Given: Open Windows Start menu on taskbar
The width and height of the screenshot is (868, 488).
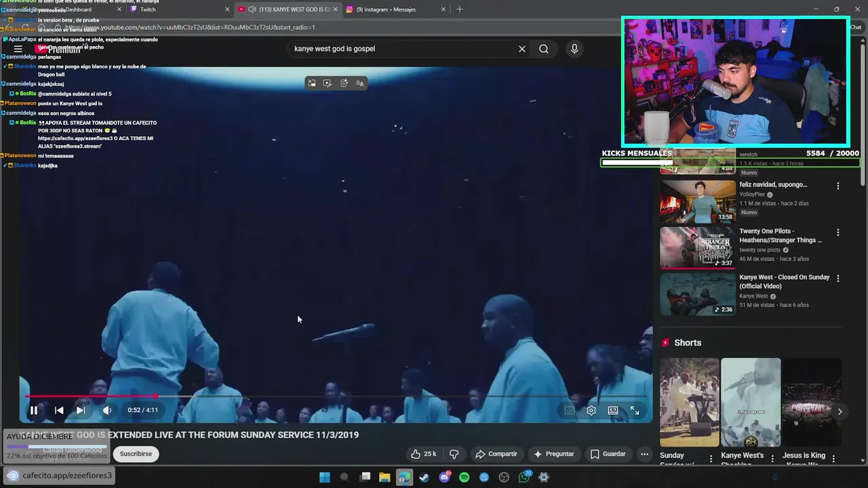Looking at the screenshot, I should pyautogui.click(x=325, y=477).
